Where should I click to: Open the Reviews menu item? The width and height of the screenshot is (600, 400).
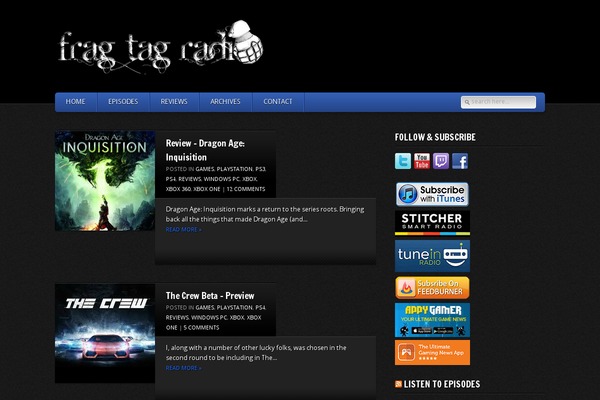pyautogui.click(x=174, y=102)
